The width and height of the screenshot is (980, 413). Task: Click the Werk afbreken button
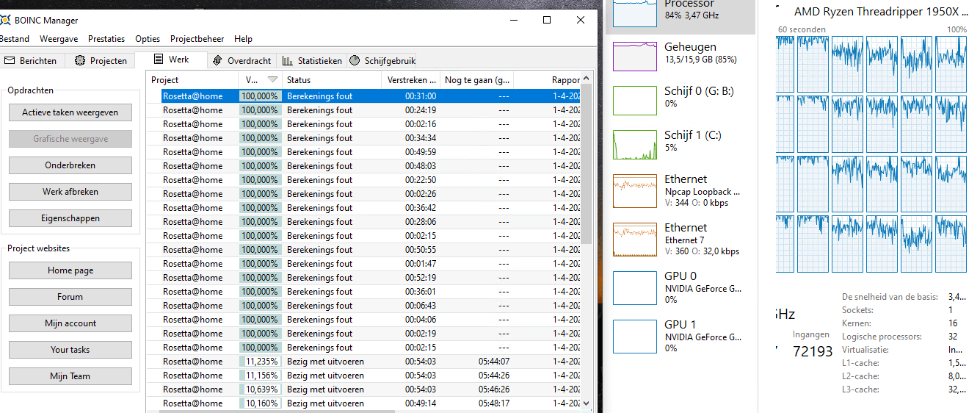70,192
